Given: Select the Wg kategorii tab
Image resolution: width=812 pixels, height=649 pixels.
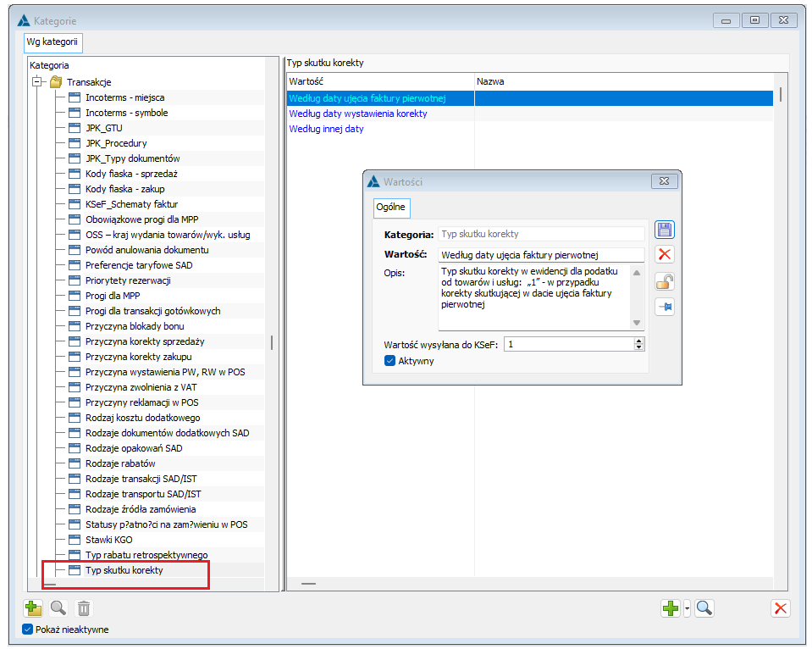Looking at the screenshot, I should pyautogui.click(x=52, y=42).
